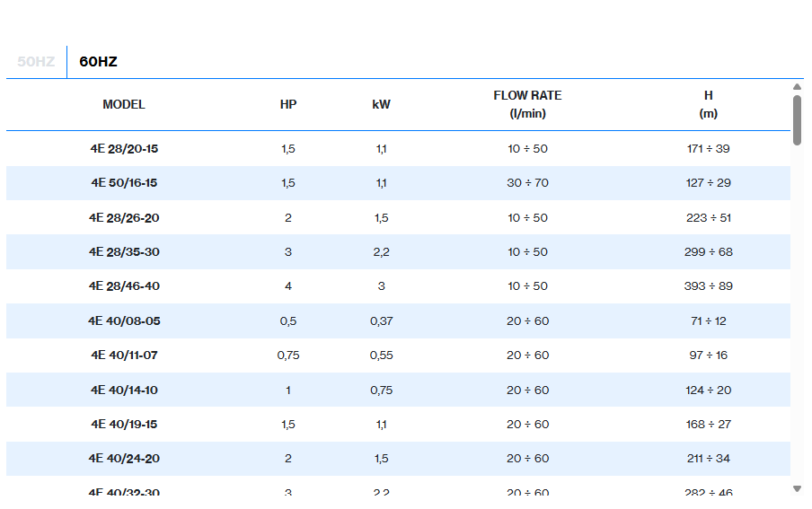Click the H (m) column header

708,104
